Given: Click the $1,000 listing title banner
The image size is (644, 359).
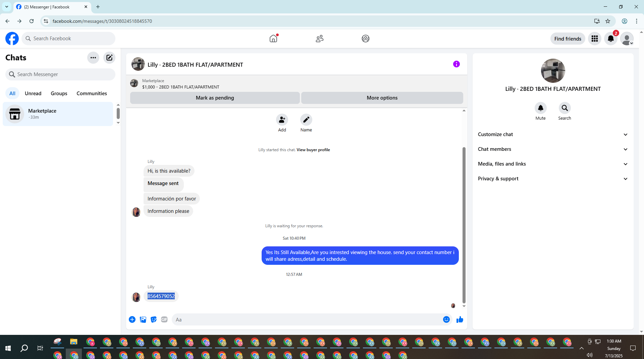Looking at the screenshot, I should 181,87.
